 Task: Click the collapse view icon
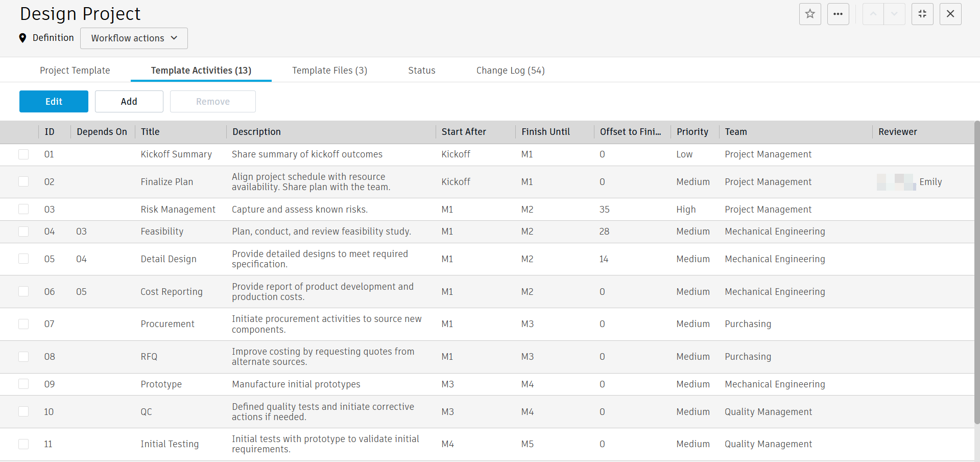922,14
